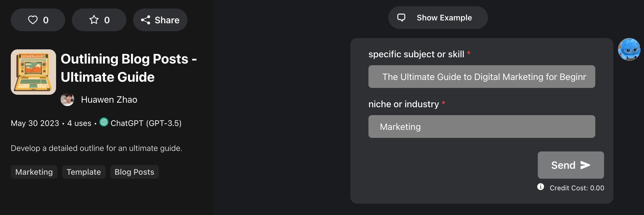
Task: Focus the specific subject or skill field
Action: coord(482,77)
